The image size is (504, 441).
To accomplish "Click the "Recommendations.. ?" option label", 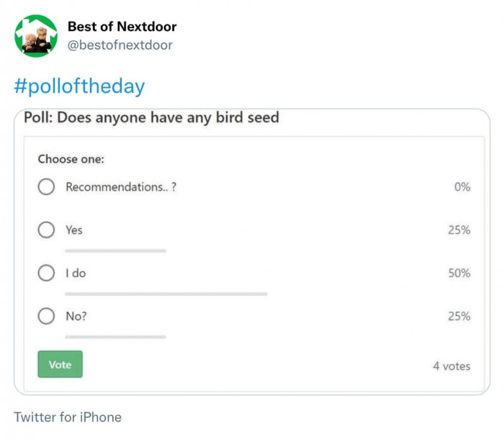I will (x=121, y=187).
